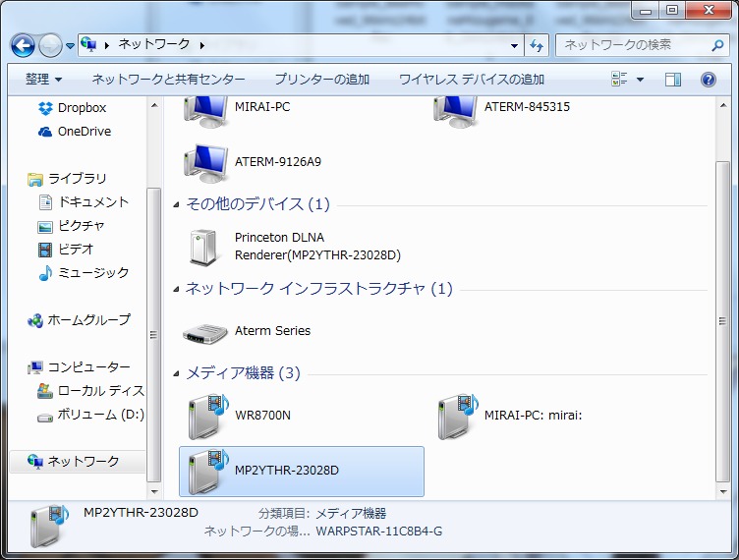Click the main list scrollbar thumb

click(723, 321)
